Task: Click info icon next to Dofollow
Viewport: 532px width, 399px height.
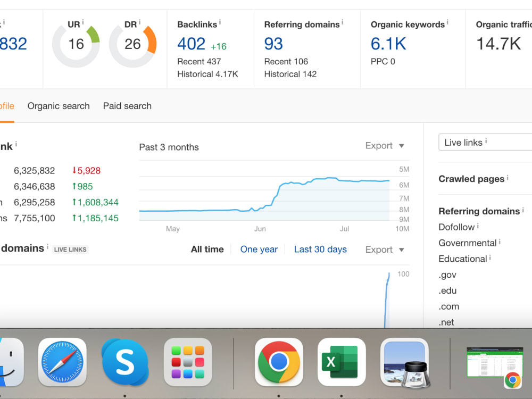Action: 478,226
